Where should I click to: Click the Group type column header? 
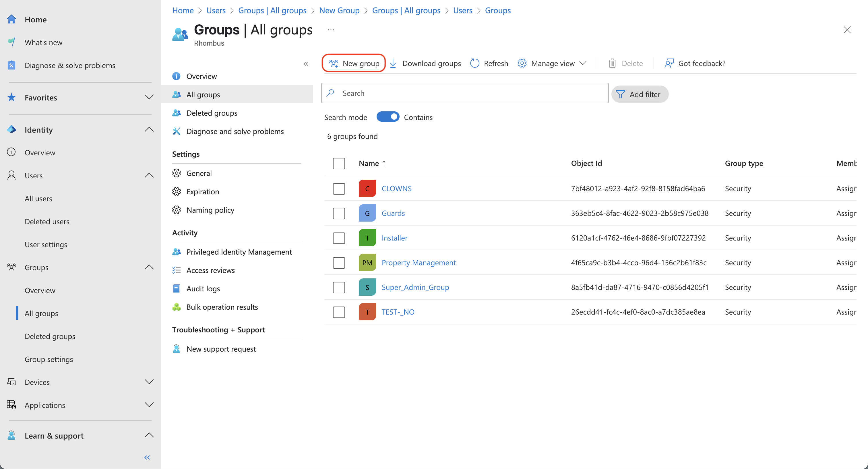click(x=744, y=163)
